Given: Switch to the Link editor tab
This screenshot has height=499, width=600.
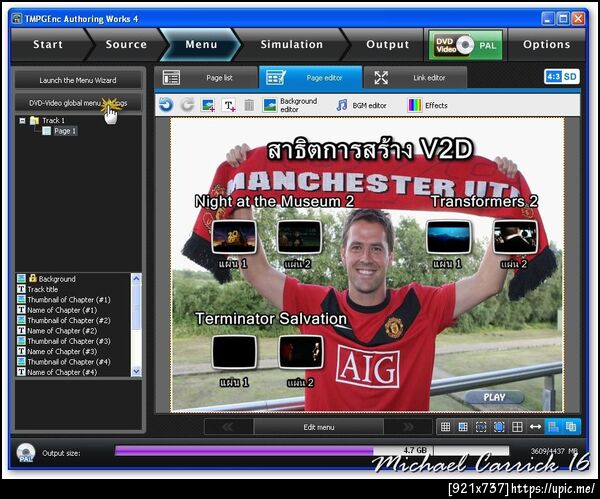Looking at the screenshot, I should pos(415,78).
